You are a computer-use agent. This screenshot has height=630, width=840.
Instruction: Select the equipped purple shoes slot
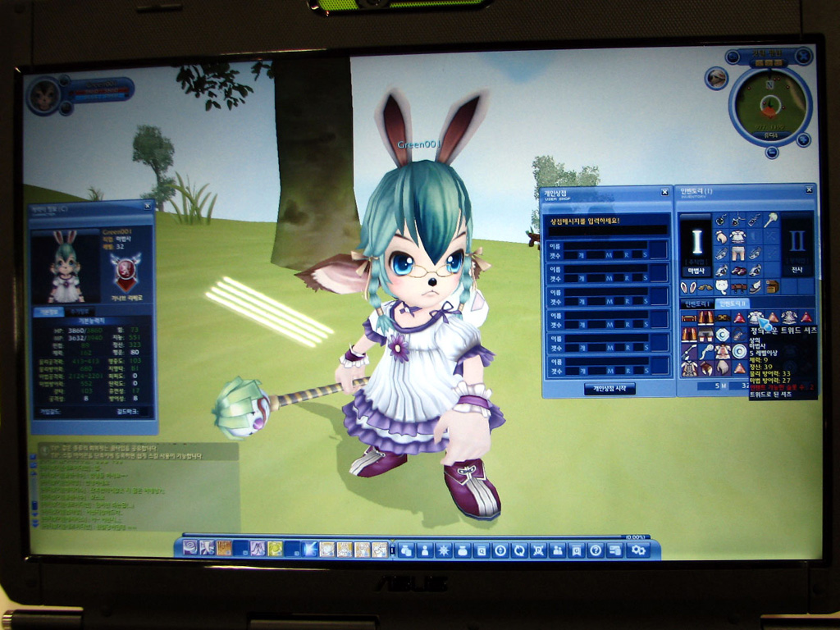[739, 271]
